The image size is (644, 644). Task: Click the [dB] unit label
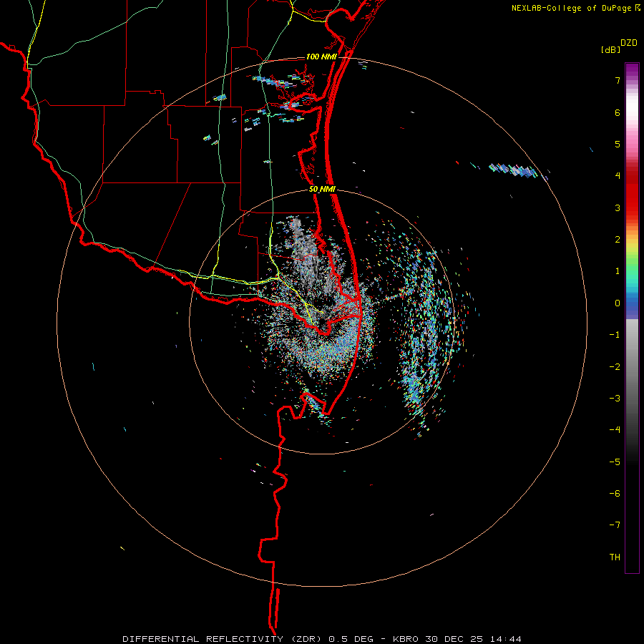point(610,49)
